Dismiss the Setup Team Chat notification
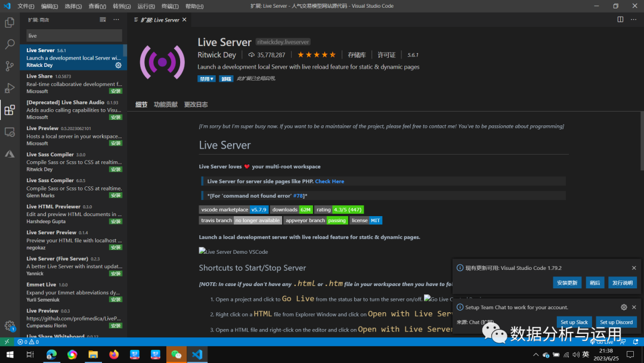The height and width of the screenshot is (363, 644). [634, 307]
